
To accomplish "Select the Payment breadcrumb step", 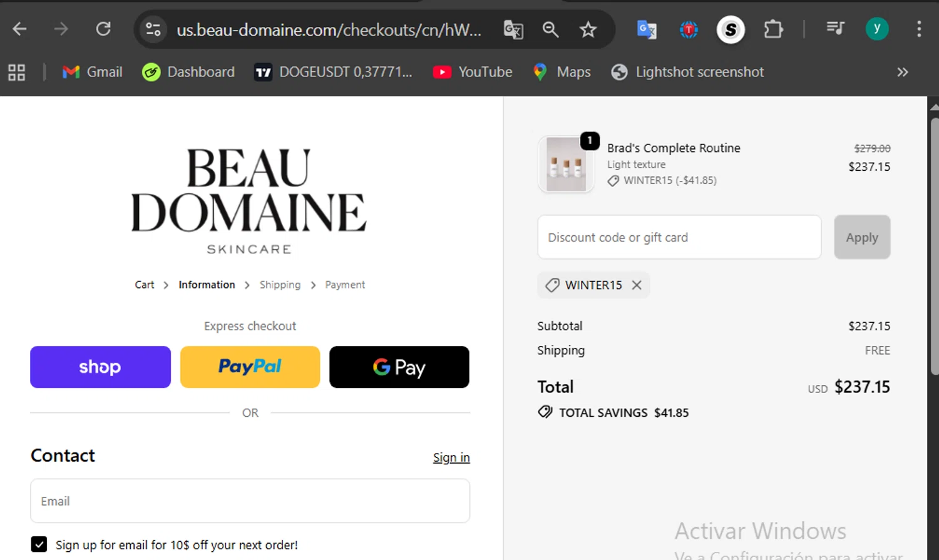I will (345, 285).
